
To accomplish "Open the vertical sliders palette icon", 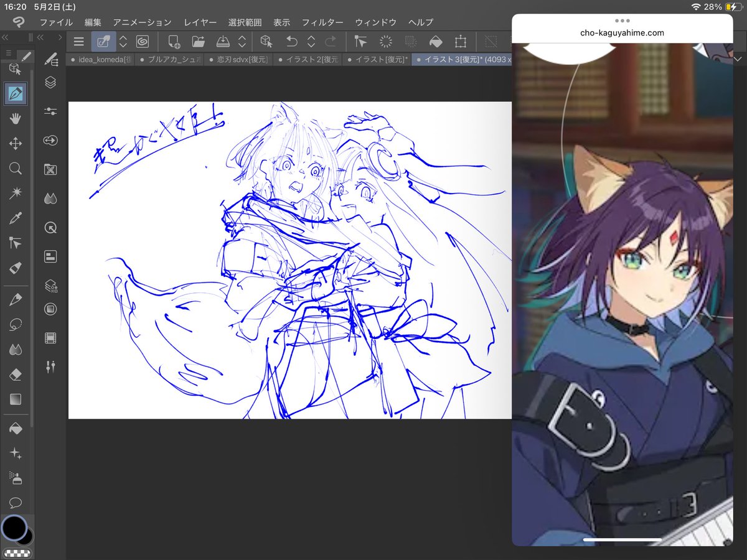I will pyautogui.click(x=51, y=367).
